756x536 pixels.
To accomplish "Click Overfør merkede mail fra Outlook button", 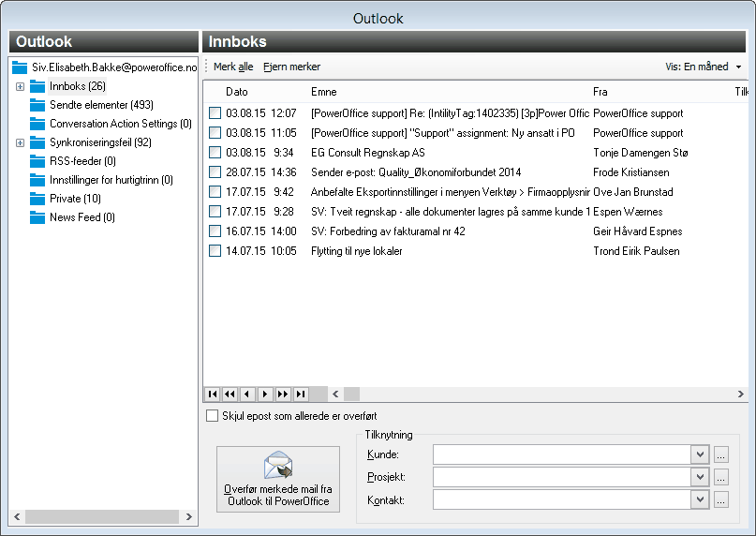I will [x=278, y=479].
